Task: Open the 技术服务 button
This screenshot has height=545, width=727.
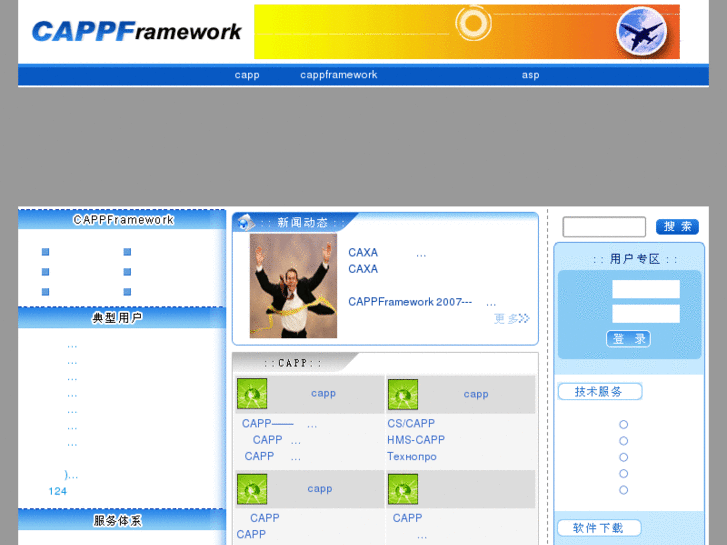Action: (x=599, y=391)
